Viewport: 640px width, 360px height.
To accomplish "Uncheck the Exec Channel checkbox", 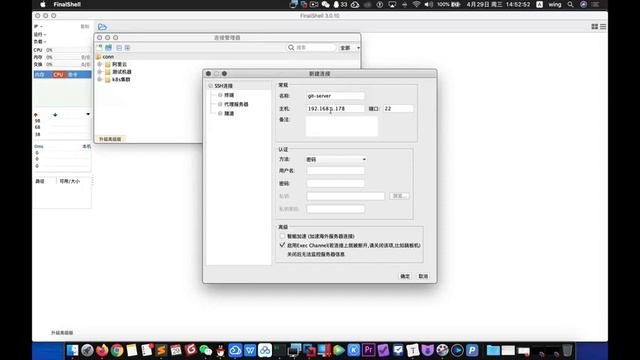I will click(282, 245).
